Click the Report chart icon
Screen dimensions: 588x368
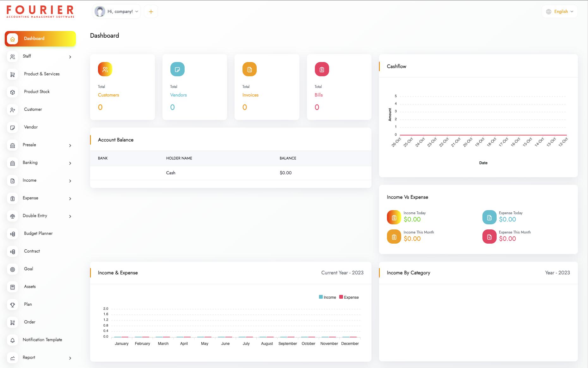click(12, 358)
